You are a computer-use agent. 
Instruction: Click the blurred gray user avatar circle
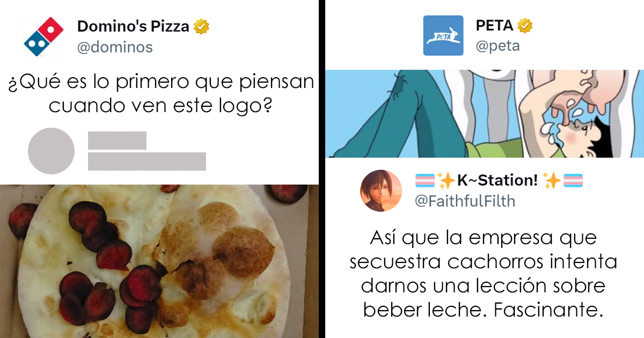[x=51, y=151]
